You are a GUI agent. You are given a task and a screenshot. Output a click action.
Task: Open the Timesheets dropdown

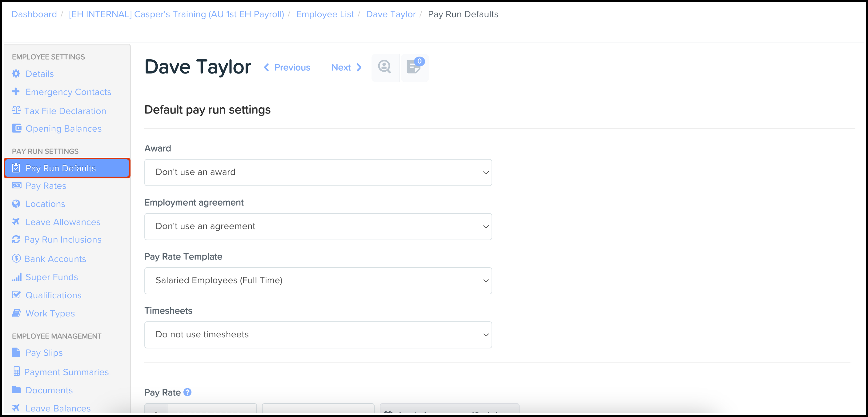tap(318, 335)
